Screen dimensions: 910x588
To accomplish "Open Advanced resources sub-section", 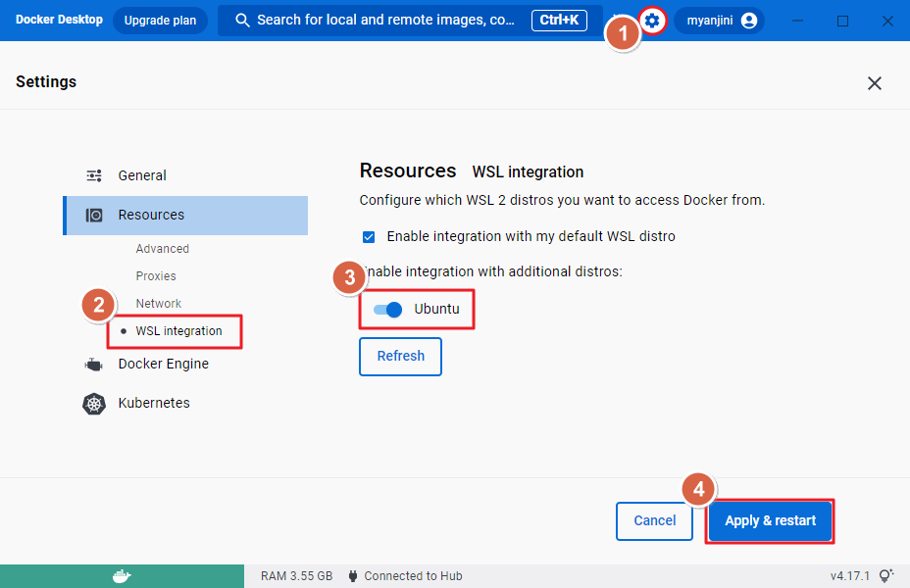I will (x=163, y=249).
